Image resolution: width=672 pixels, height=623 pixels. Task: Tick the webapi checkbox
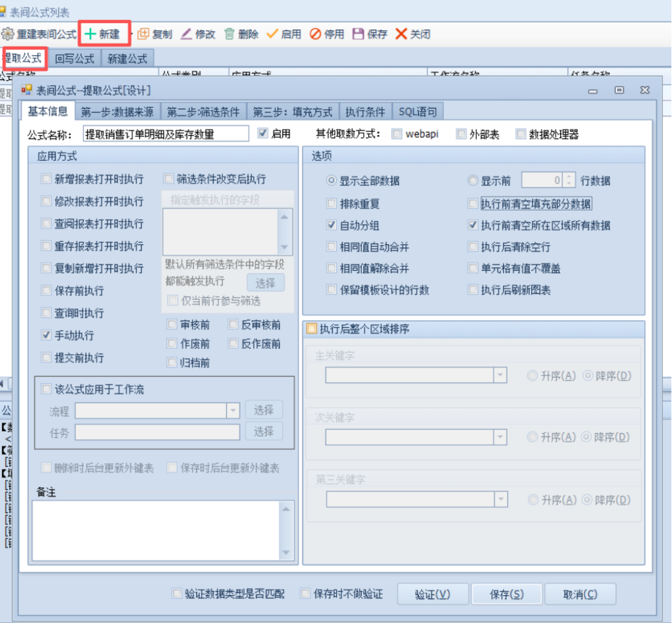(397, 134)
